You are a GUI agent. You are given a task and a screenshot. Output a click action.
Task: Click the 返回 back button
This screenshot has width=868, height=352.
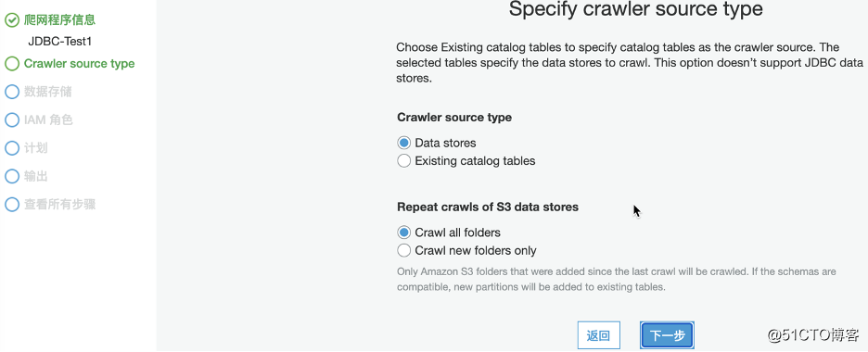[x=598, y=335]
